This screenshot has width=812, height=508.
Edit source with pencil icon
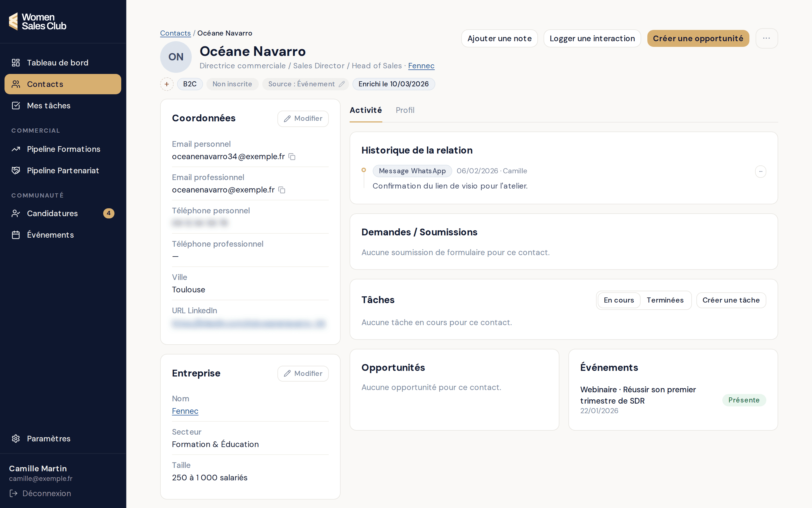342,84
